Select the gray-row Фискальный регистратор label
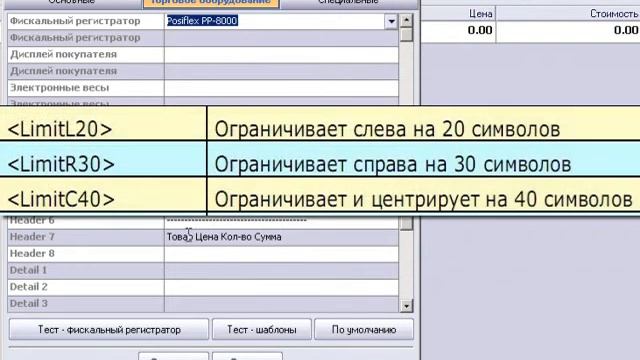The height and width of the screenshot is (360, 640). 75,38
